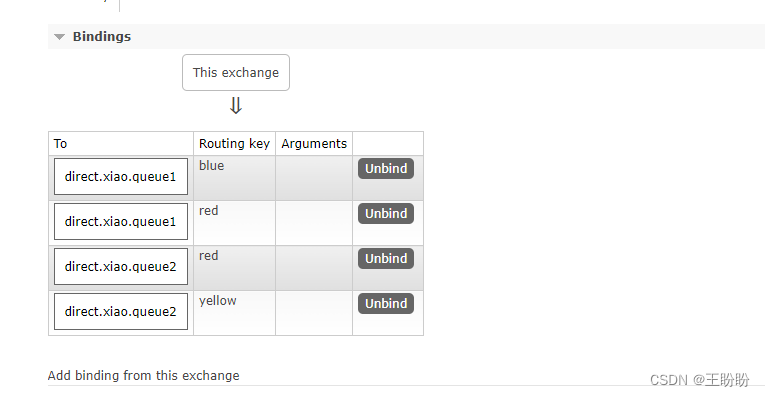This screenshot has width=765, height=397.
Task: Click Add binding from this exchange heading
Action: pos(143,376)
